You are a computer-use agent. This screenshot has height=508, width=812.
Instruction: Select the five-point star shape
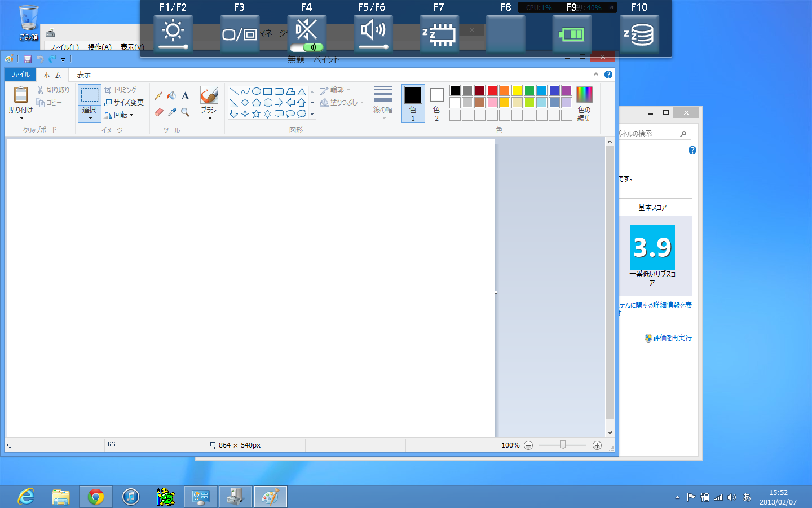tap(256, 114)
